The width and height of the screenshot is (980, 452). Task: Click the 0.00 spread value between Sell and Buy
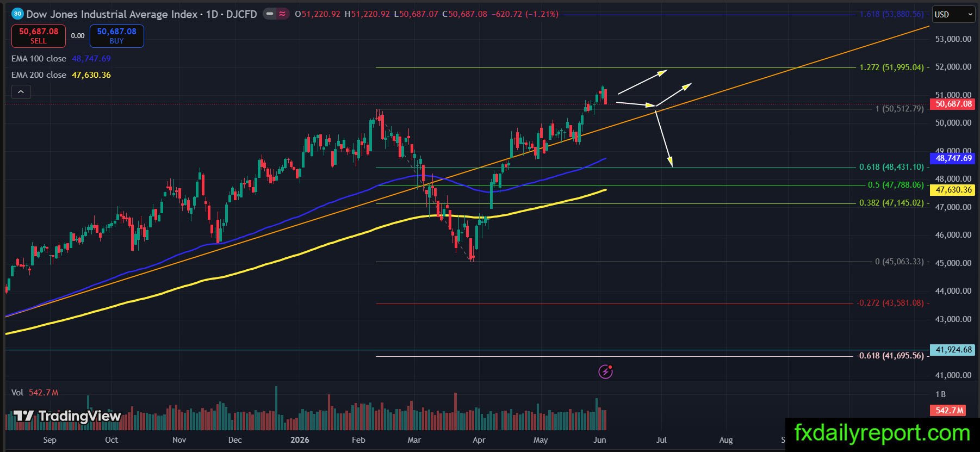click(x=78, y=36)
